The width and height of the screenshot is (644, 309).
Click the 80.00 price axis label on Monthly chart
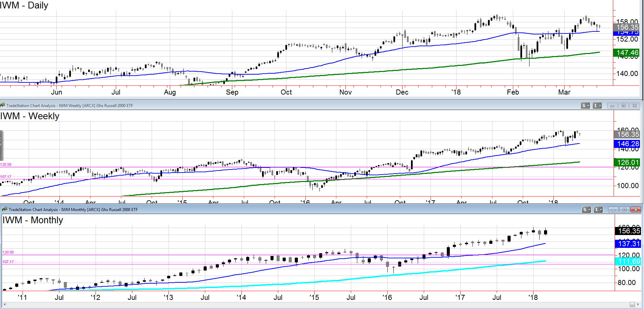pos(627,283)
